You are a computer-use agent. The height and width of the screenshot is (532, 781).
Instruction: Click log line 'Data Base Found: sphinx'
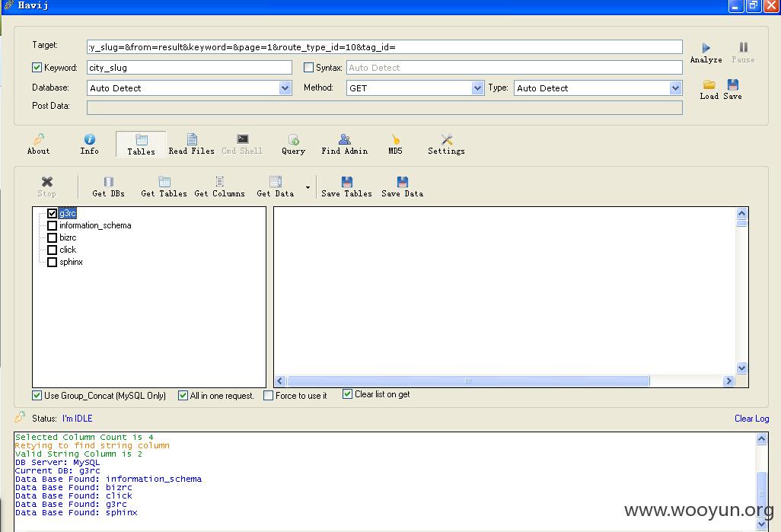click(76, 512)
